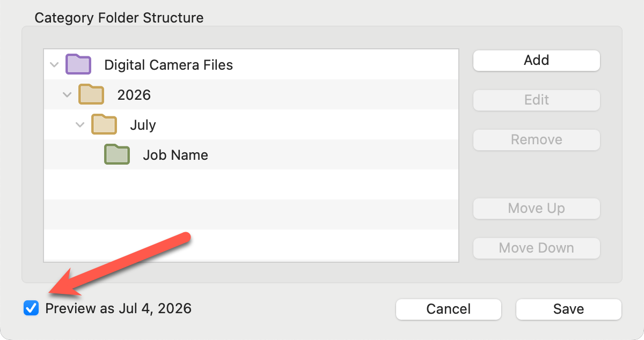Click the purple Digital Camera Files folder icon

coord(78,64)
